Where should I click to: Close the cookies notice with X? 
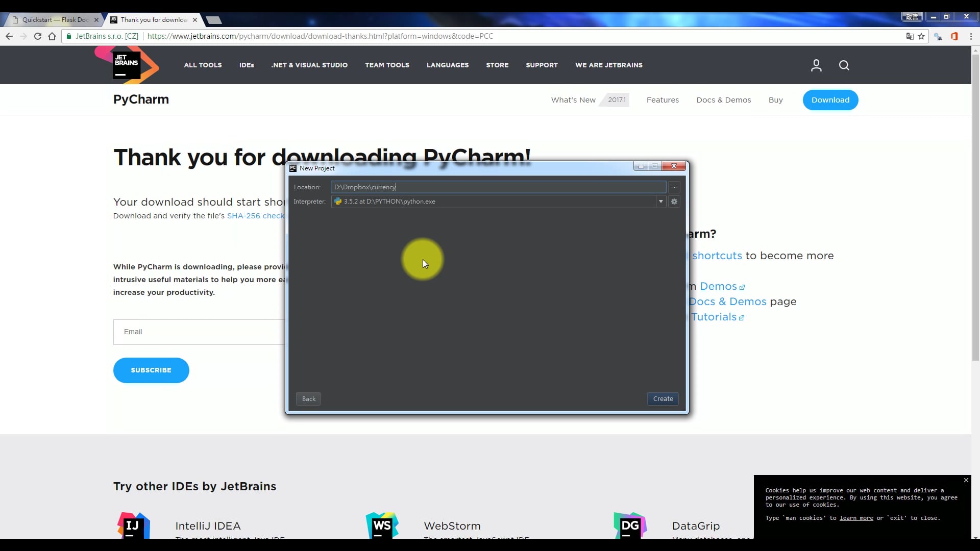(x=966, y=480)
